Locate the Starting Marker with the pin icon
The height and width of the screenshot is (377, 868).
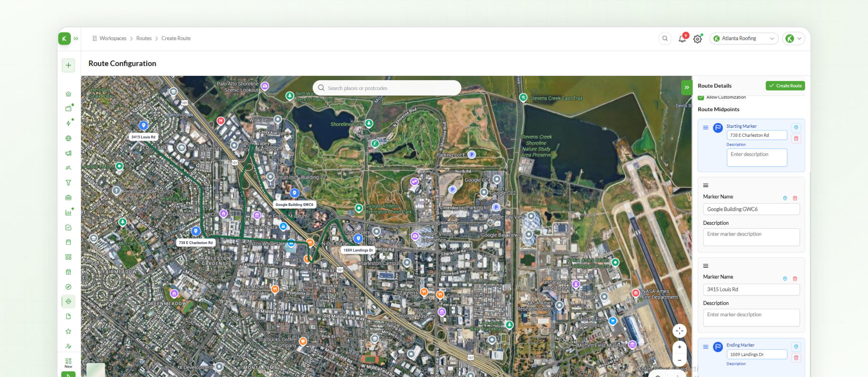pyautogui.click(x=796, y=128)
